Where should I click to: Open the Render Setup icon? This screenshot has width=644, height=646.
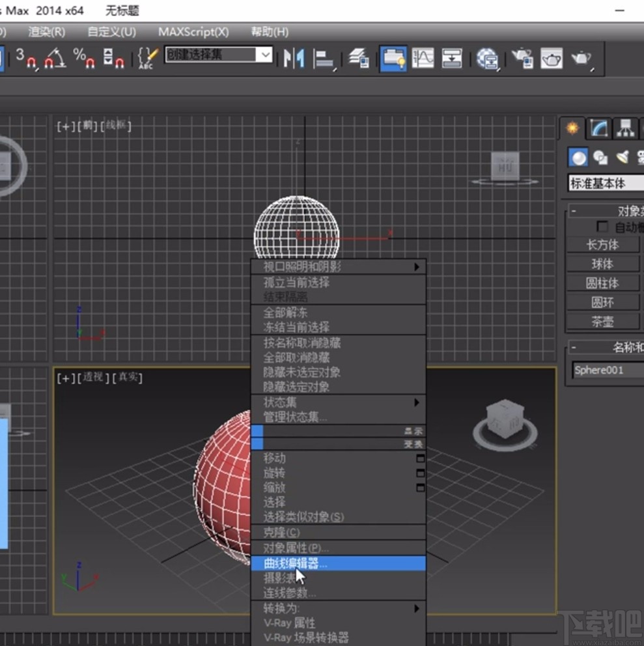(x=522, y=58)
